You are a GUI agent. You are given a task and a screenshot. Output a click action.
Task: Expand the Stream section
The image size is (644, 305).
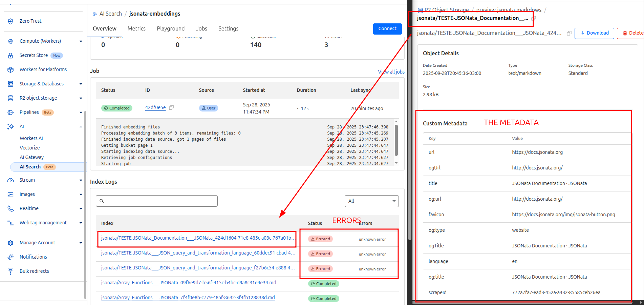point(81,180)
